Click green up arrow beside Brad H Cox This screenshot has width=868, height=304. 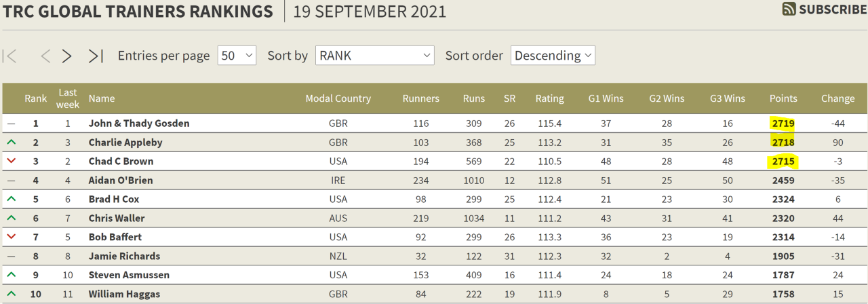tap(11, 199)
